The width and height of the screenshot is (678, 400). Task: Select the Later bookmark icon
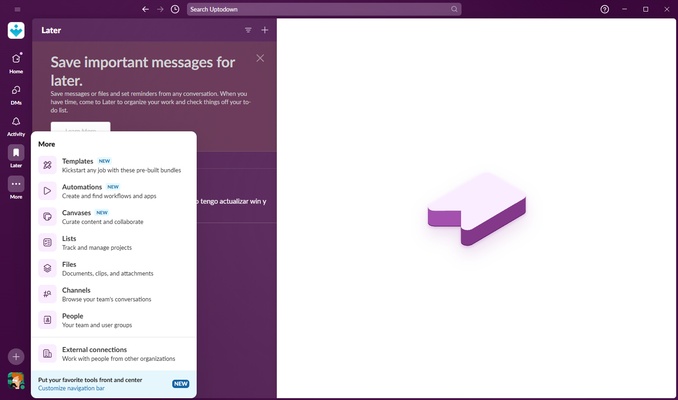click(16, 153)
